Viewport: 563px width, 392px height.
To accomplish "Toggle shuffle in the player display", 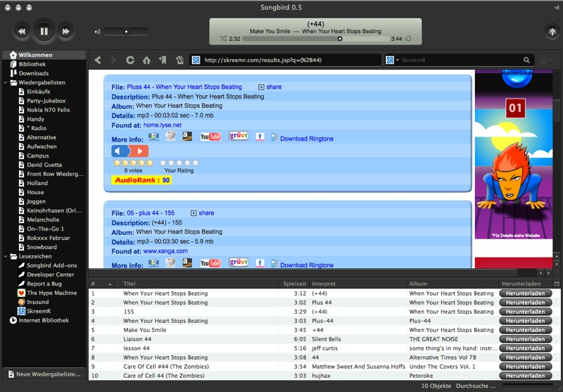I will pyautogui.click(x=223, y=39).
